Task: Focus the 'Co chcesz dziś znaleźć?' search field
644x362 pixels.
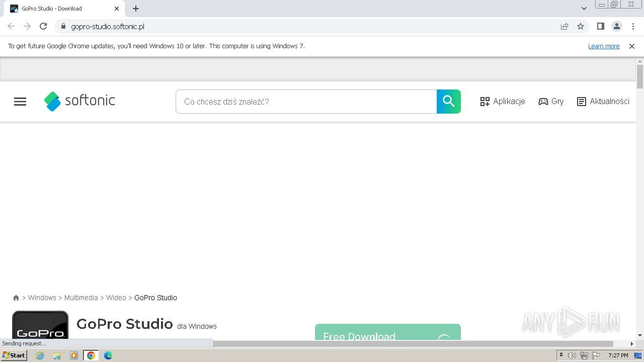Action: (x=306, y=102)
